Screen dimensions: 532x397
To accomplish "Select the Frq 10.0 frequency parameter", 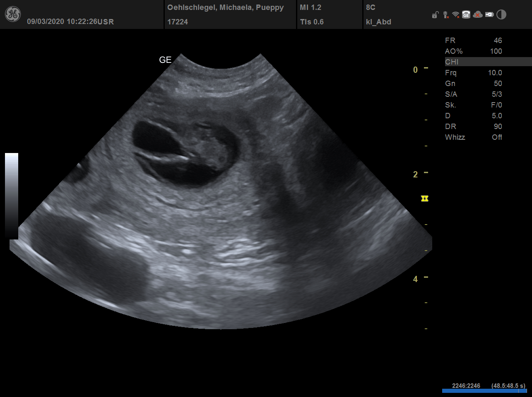I will click(x=473, y=73).
